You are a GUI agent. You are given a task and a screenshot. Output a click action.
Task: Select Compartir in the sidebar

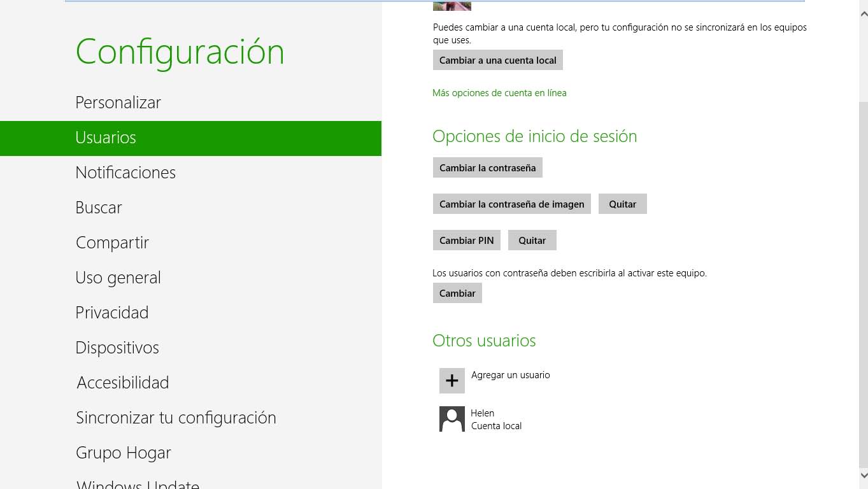point(112,243)
